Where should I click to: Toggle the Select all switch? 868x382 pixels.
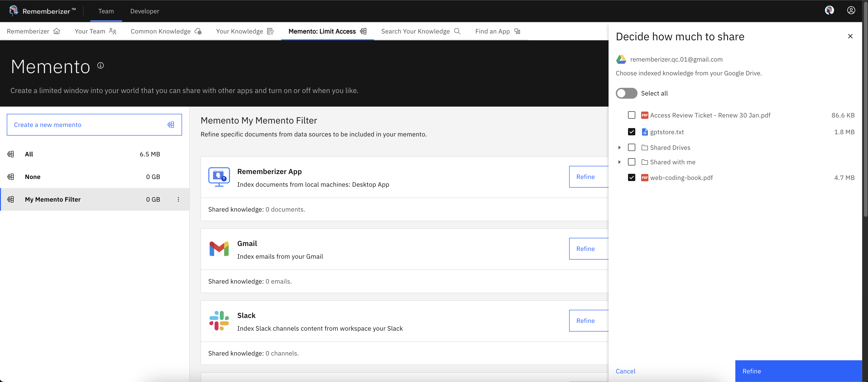(626, 93)
